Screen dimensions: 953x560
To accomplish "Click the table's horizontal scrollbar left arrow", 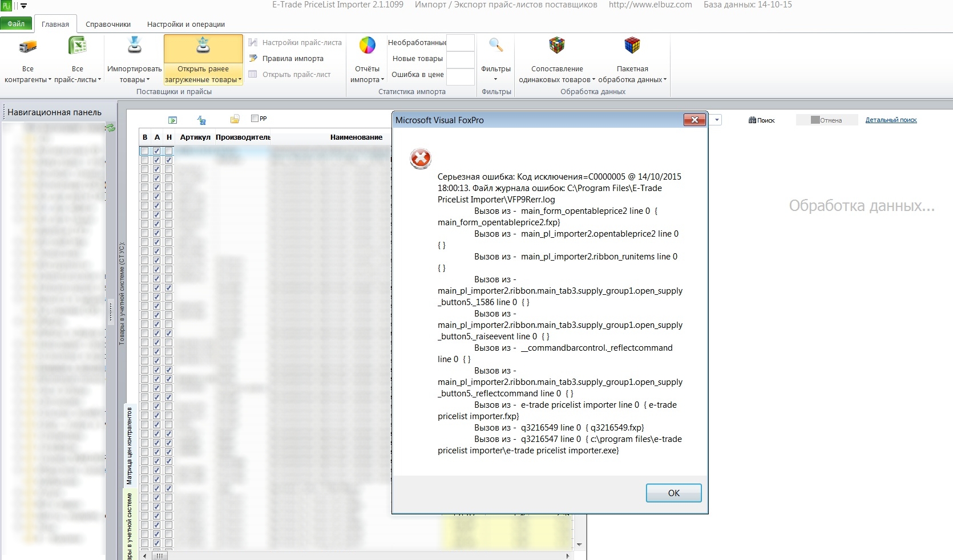I will (145, 555).
